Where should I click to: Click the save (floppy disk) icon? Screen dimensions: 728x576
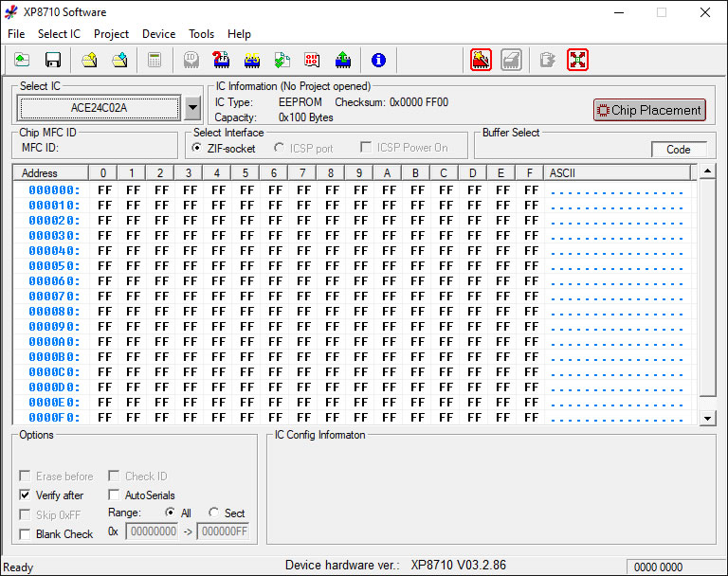point(53,60)
